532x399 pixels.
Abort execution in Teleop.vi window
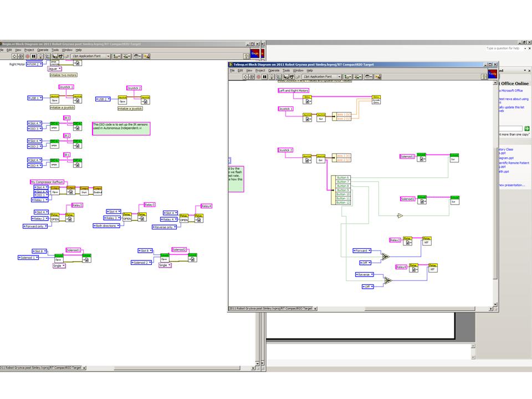point(259,77)
